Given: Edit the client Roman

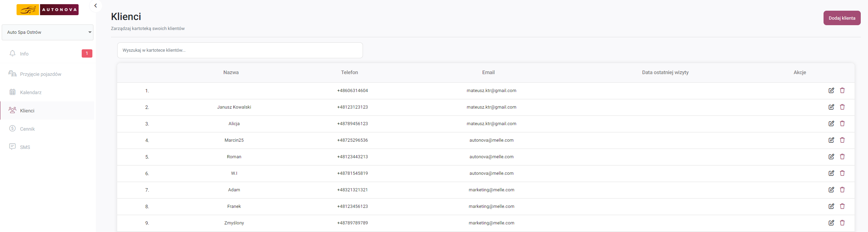Looking at the screenshot, I should 831,157.
